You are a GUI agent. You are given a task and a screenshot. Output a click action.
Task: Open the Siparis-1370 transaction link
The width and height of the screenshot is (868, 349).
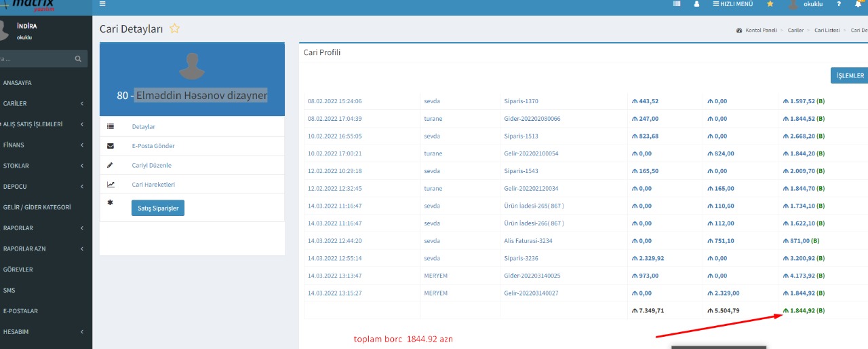(x=521, y=101)
